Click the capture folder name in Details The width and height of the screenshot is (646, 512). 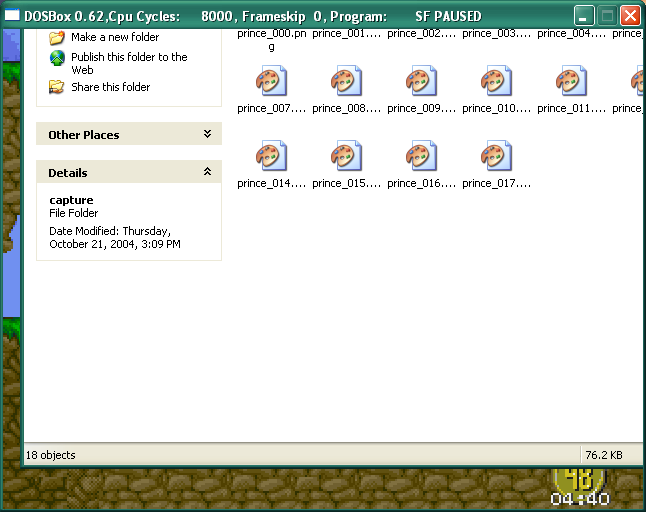pos(71,200)
